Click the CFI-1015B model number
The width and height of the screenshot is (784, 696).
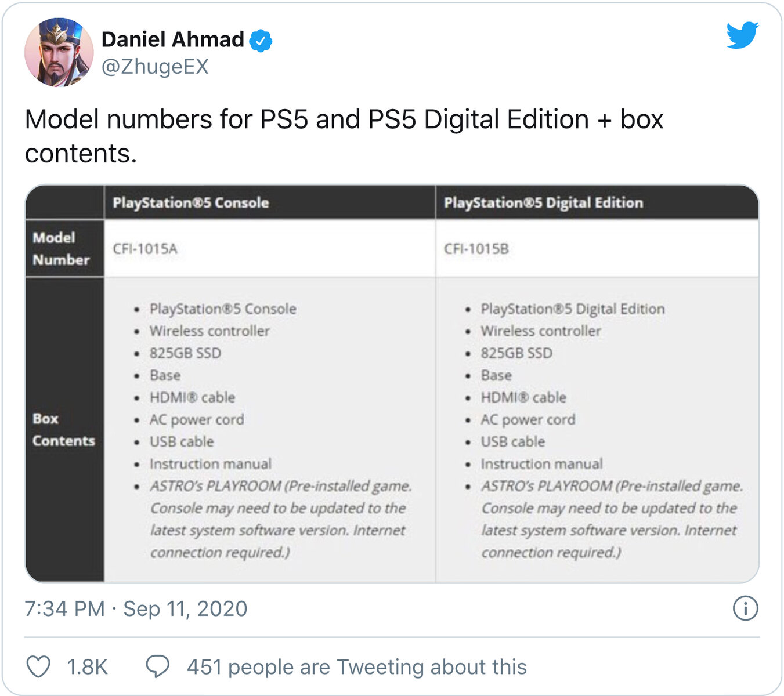[476, 249]
